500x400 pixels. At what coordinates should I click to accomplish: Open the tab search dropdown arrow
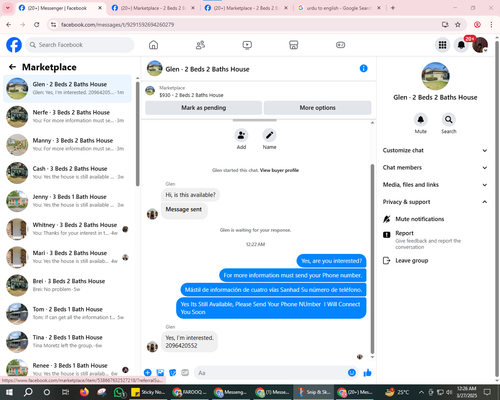8,8
